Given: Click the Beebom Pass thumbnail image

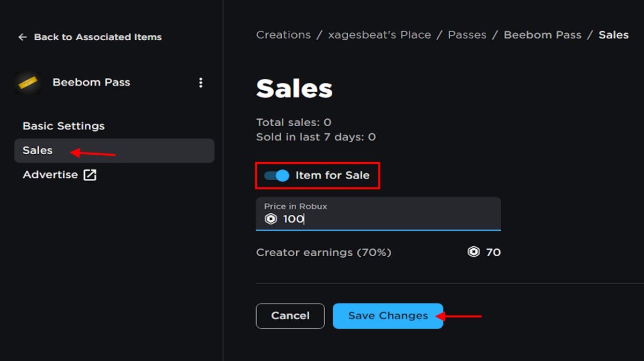Looking at the screenshot, I should (28, 82).
